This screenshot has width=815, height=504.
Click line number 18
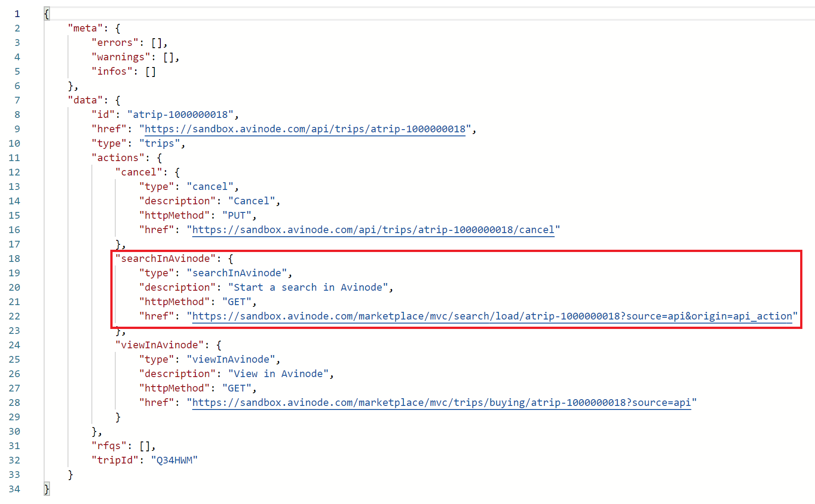(14, 259)
